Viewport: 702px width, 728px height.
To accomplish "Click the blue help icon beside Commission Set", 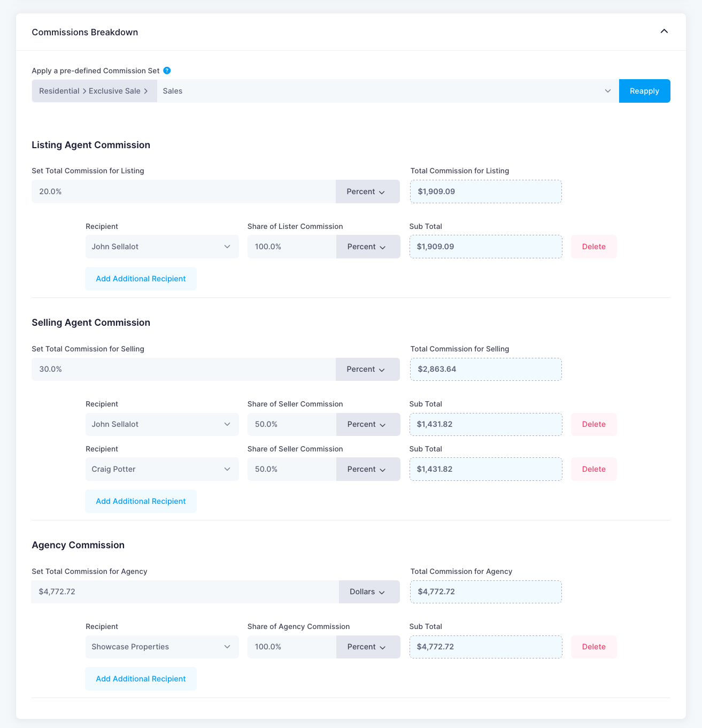I will [167, 71].
